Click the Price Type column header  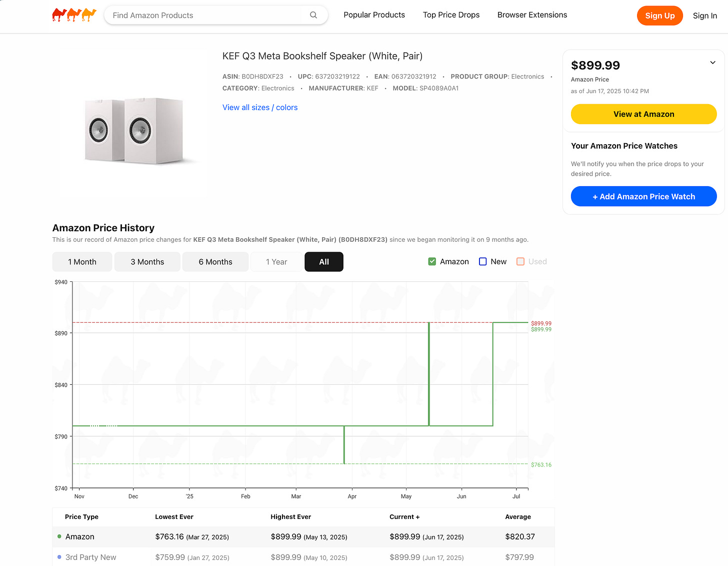pyautogui.click(x=81, y=517)
